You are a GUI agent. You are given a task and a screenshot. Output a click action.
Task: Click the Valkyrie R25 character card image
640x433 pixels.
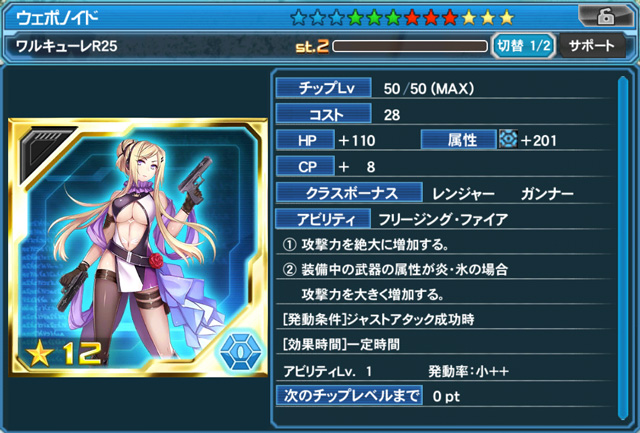click(x=138, y=247)
